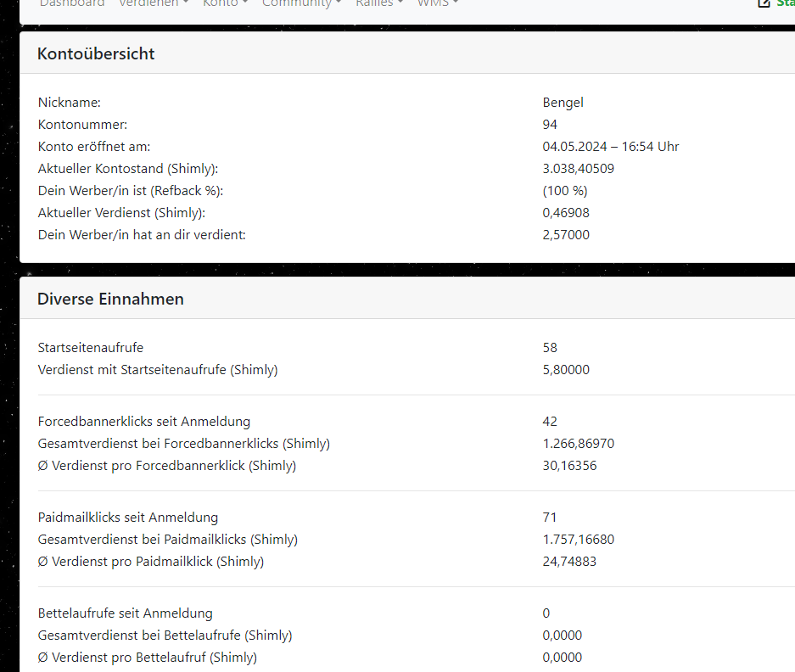Viewport: 795px width, 672px height.
Task: Open the Rallies dropdown menu
Action: click(379, 3)
